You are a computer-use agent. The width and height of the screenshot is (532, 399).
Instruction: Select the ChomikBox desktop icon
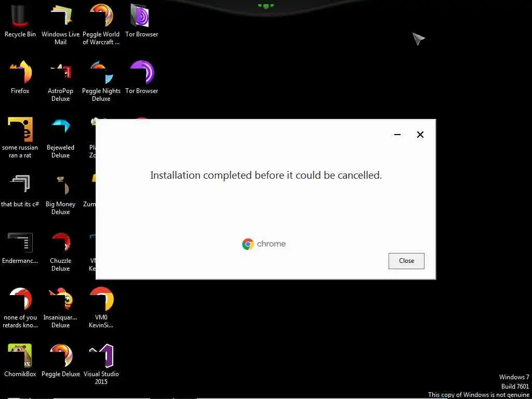coord(20,361)
